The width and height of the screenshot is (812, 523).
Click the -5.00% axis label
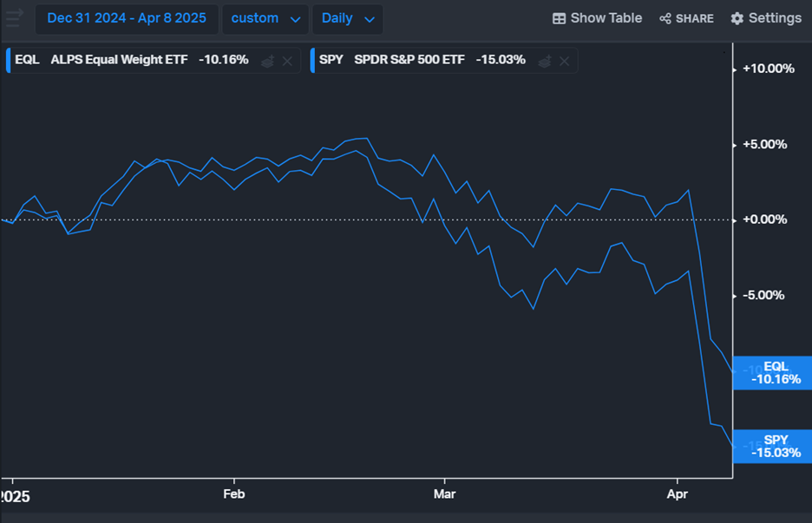pyautogui.click(x=763, y=295)
